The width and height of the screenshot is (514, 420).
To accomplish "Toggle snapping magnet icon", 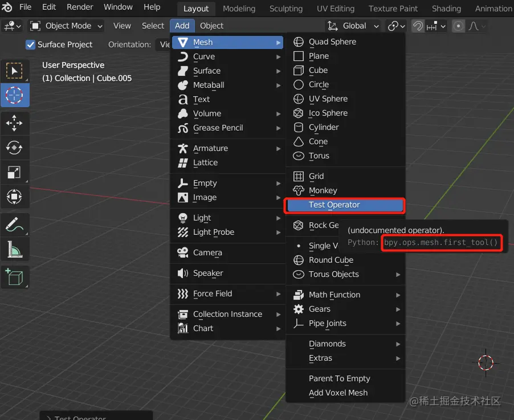I will click(x=418, y=26).
